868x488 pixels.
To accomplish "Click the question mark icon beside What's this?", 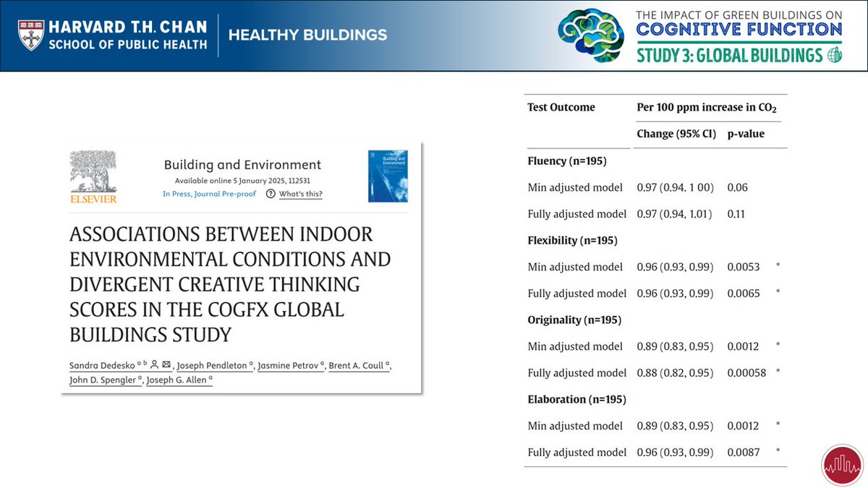I will [x=271, y=194].
